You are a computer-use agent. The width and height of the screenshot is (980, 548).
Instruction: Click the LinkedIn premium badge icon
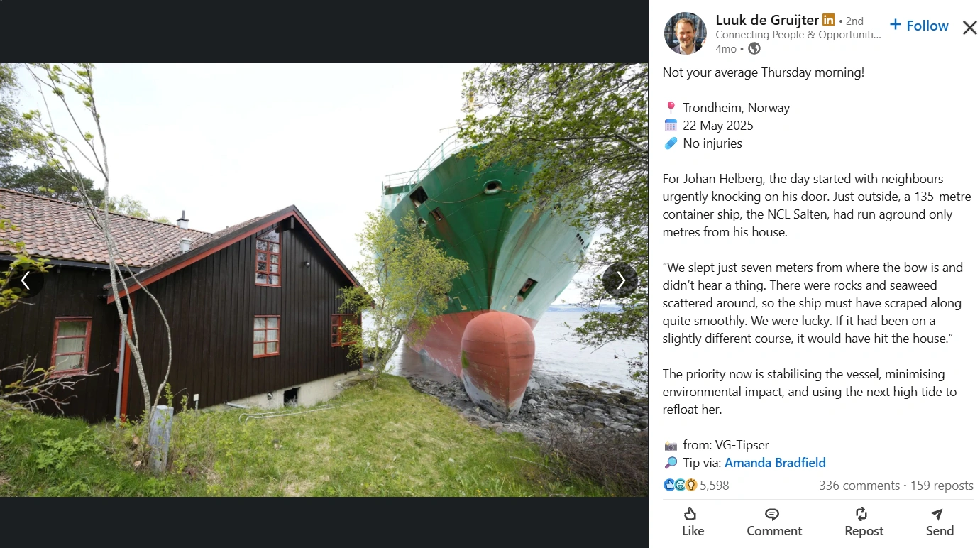click(828, 20)
